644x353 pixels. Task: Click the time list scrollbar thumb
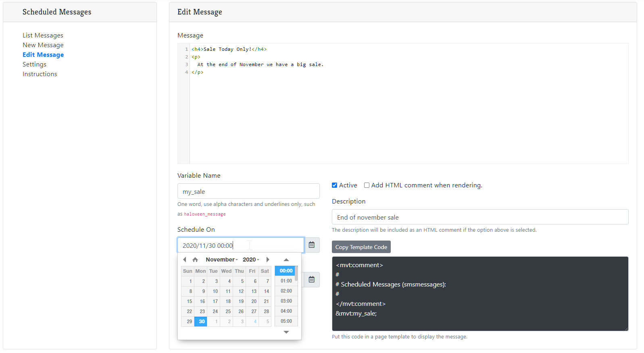pos(296,273)
